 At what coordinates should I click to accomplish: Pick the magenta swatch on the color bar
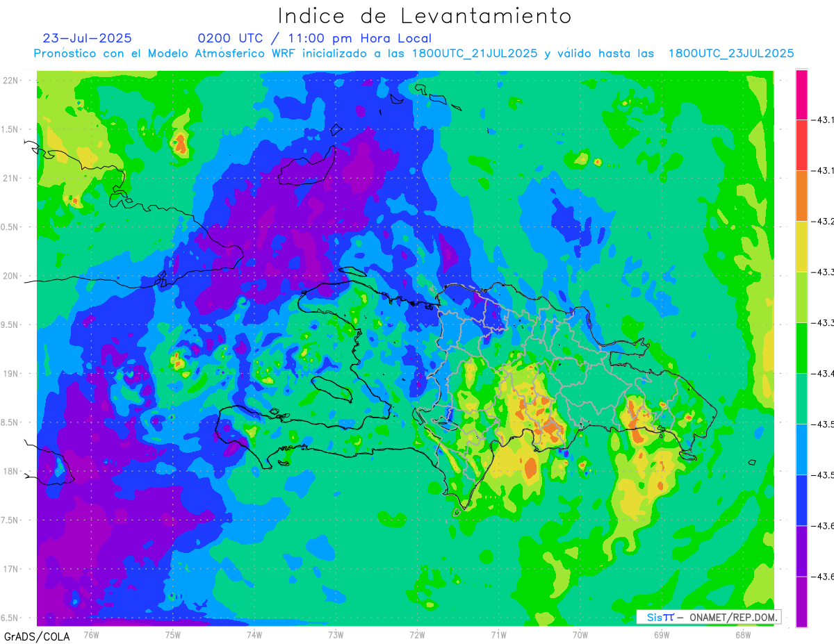tap(801, 94)
